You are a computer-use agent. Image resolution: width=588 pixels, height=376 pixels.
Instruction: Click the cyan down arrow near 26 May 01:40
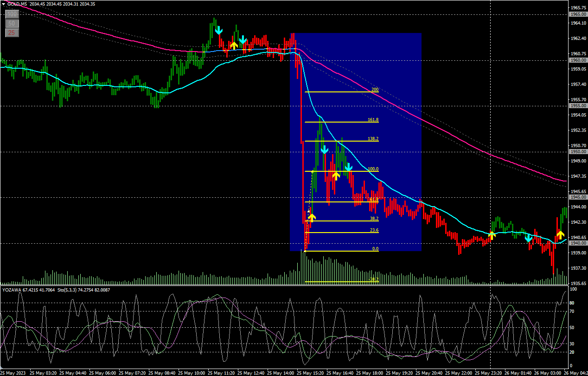(x=528, y=238)
